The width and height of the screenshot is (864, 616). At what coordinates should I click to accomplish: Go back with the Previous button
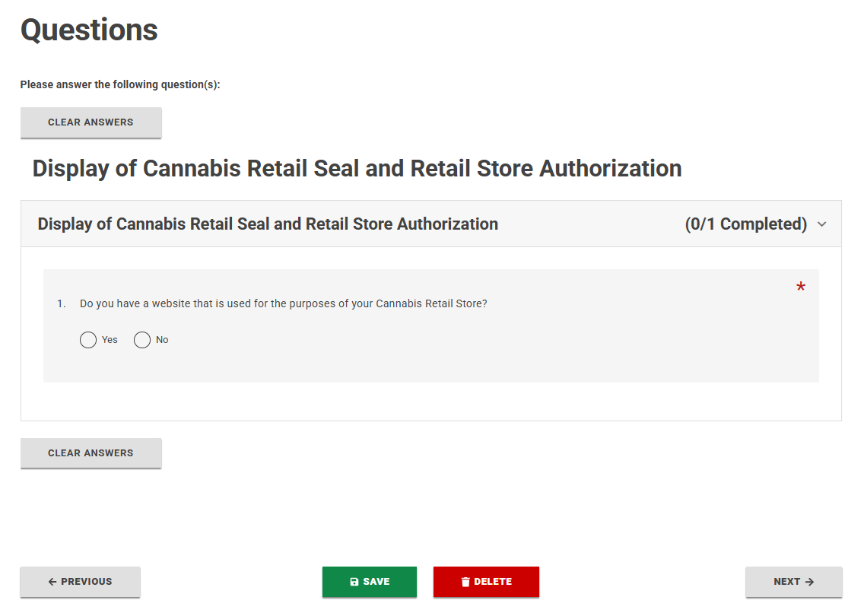tap(81, 582)
